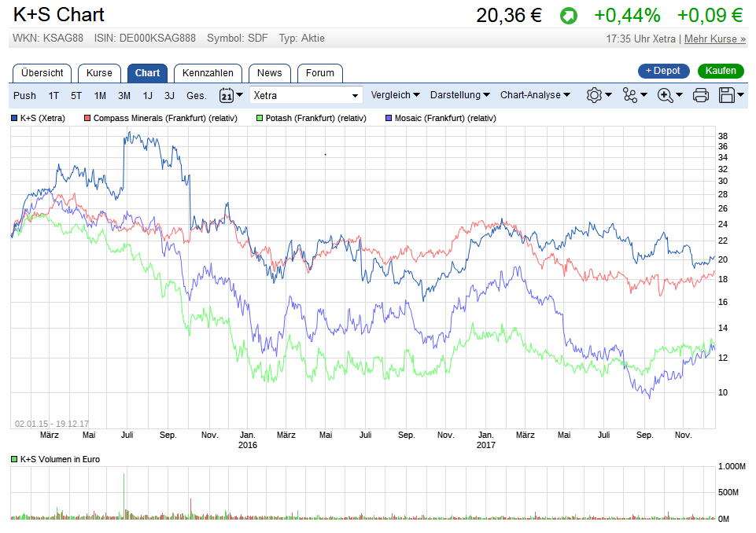This screenshot has width=756, height=533.
Task: Open the zoom magnifier tool
Action: (666, 95)
